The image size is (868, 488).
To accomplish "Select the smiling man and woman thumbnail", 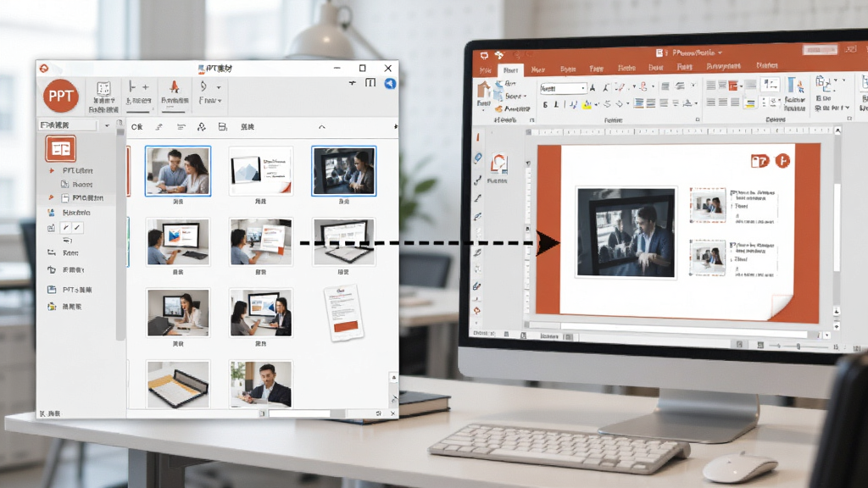I will click(x=178, y=171).
